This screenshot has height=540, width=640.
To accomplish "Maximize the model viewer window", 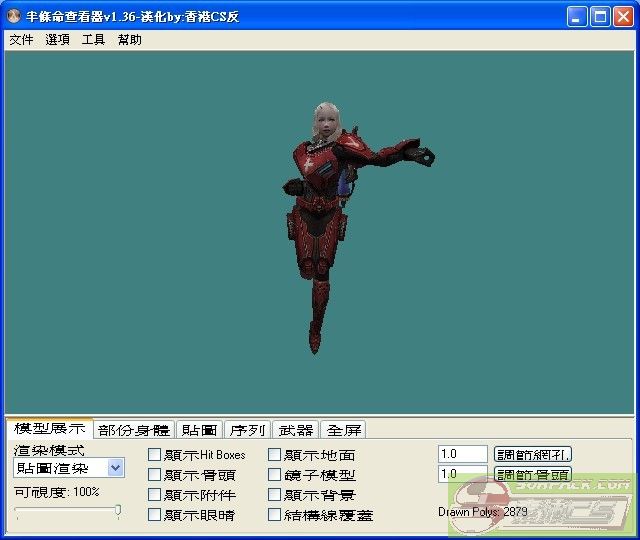I will (x=600, y=17).
